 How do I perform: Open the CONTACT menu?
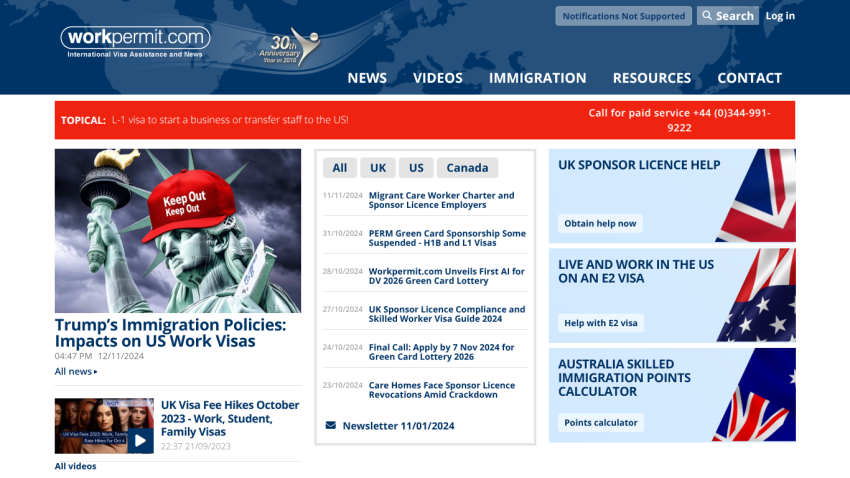(750, 78)
